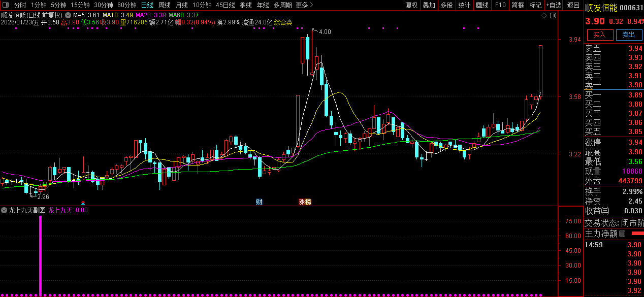Click the 换手 2.99% row
This screenshot has width=644, height=297.
pyautogui.click(x=614, y=192)
